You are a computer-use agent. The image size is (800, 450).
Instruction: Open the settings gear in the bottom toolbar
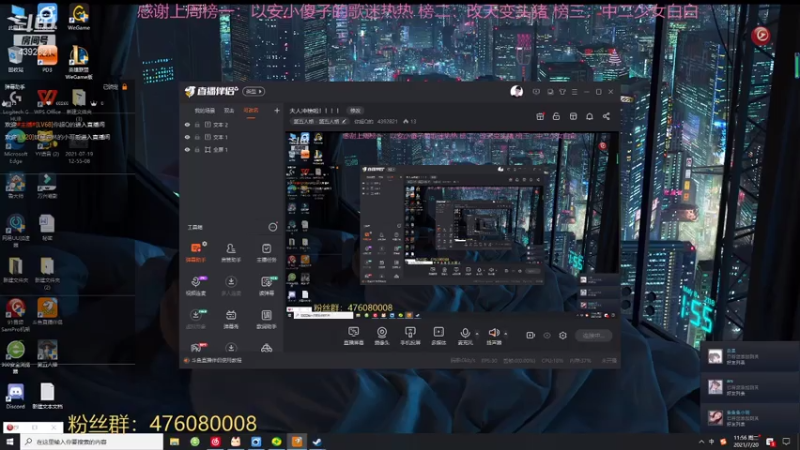(563, 335)
